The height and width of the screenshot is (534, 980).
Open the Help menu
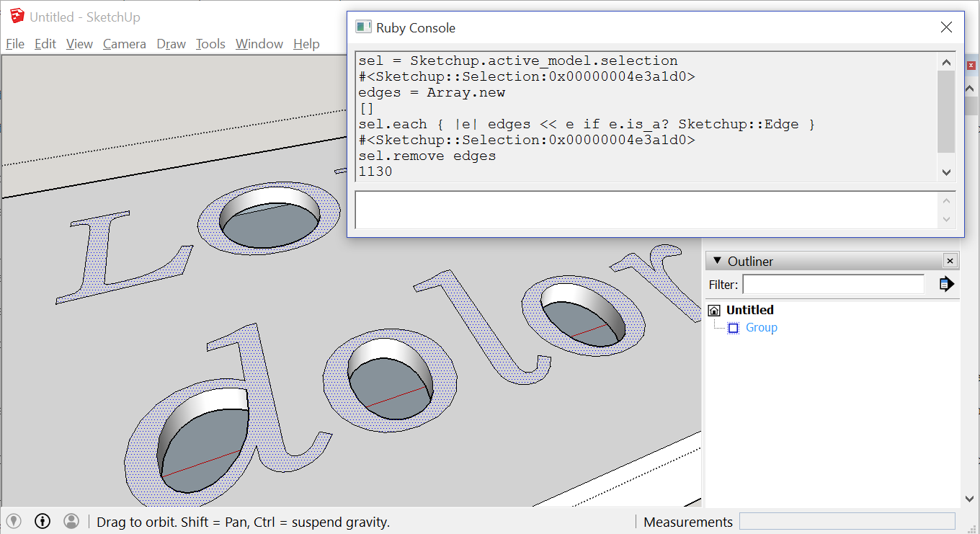pos(306,44)
